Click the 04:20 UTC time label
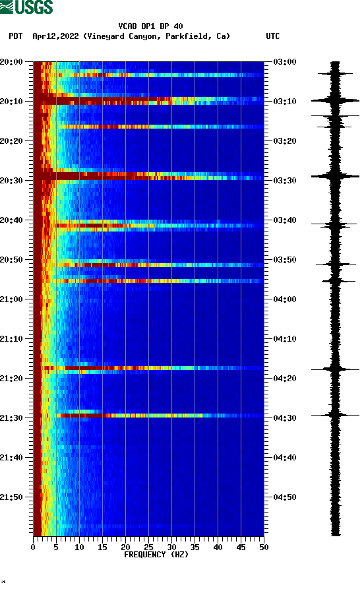Viewport: 364px width, 589px height. [285, 379]
